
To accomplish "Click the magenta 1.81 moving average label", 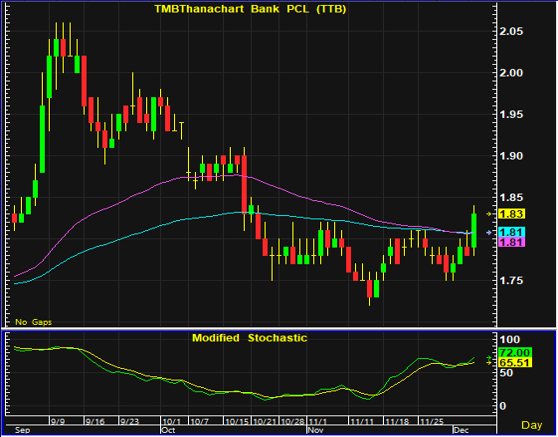I will click(x=512, y=242).
